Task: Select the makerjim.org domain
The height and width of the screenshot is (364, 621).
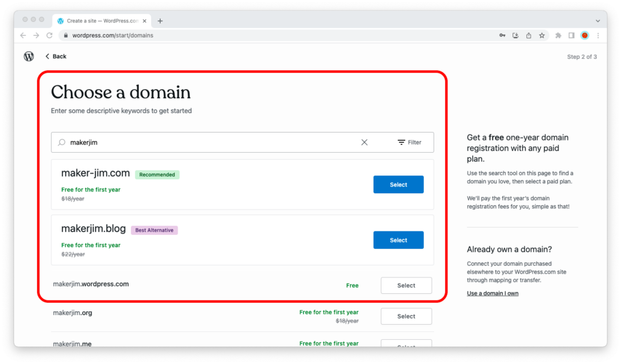Action: pyautogui.click(x=406, y=317)
